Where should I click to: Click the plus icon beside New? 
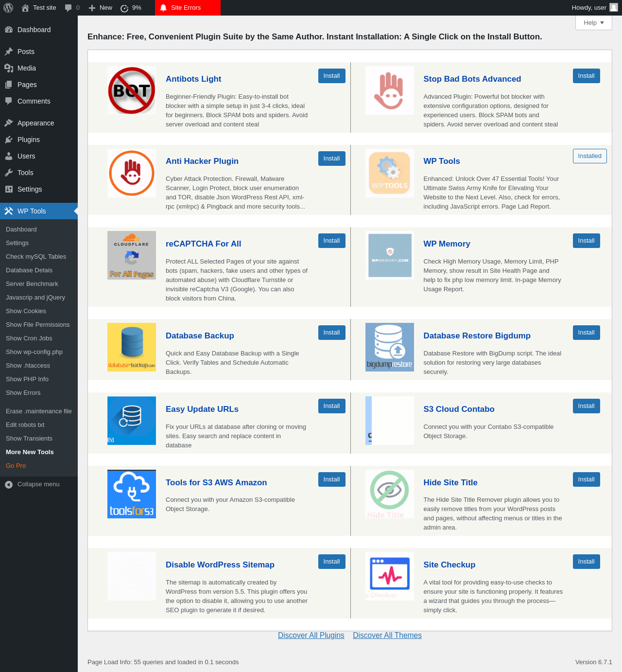point(92,8)
